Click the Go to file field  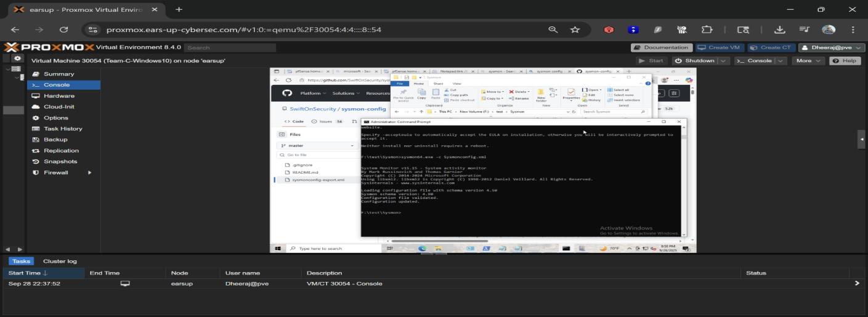(317, 155)
